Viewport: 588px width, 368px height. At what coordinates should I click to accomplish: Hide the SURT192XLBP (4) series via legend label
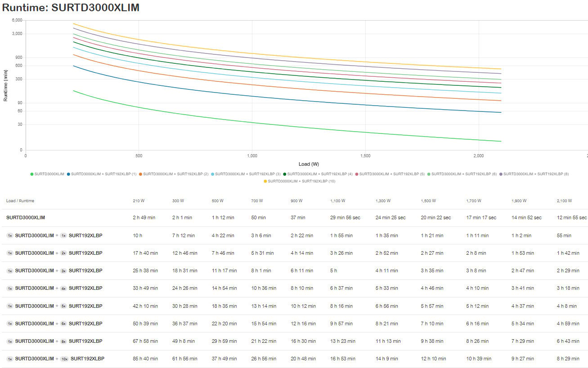point(319,174)
